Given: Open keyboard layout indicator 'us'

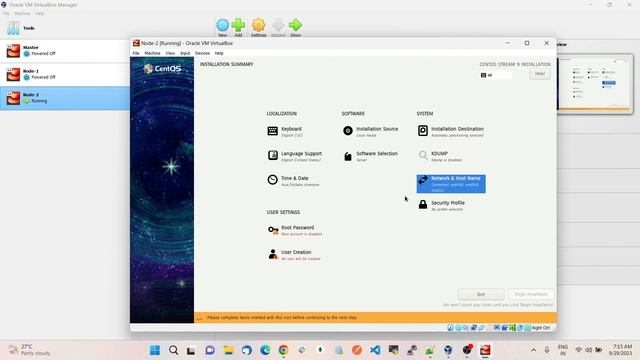Looking at the screenshot, I should 496,75.
